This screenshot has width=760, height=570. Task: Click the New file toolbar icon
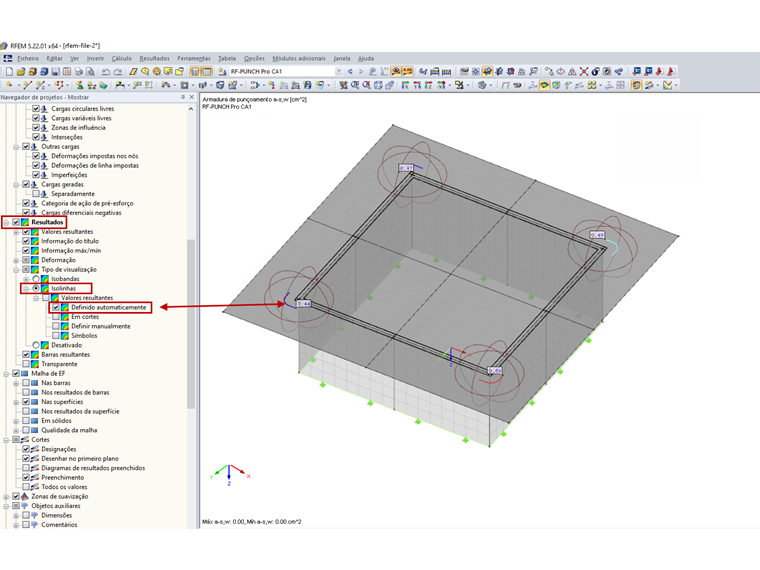(9, 71)
